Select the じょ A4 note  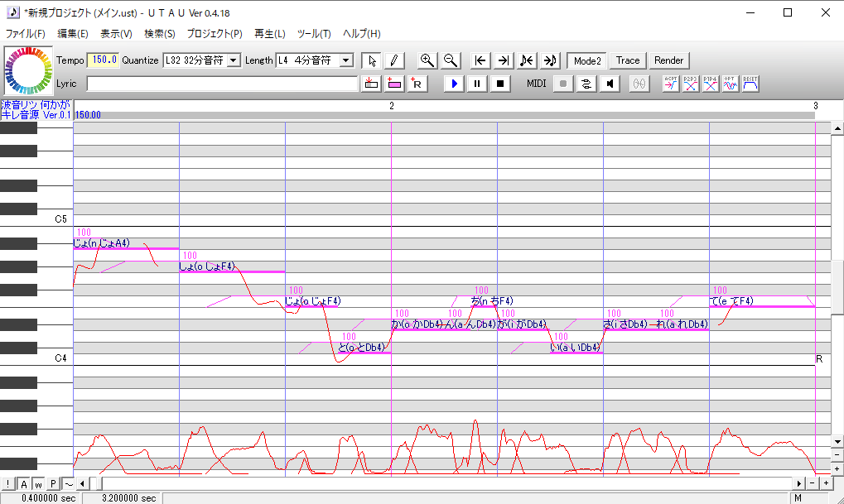[126, 243]
